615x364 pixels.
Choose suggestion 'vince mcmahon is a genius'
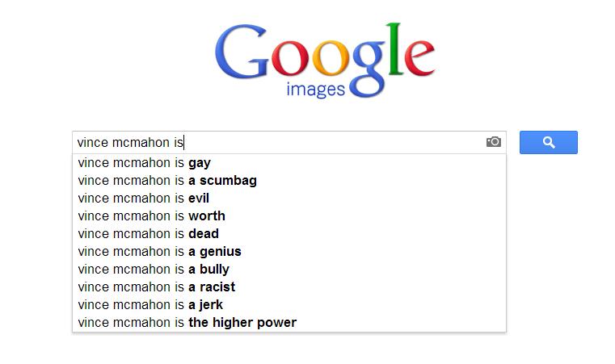[289, 252]
